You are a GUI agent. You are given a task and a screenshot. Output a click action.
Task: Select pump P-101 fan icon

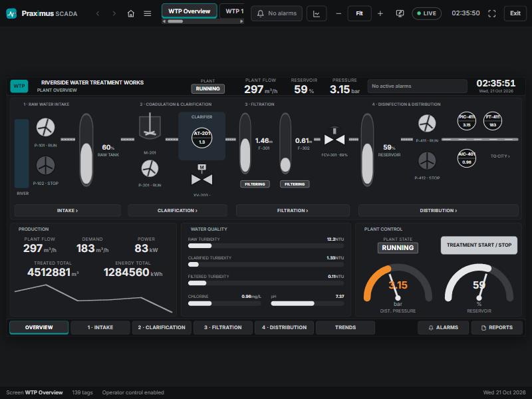coord(45,128)
